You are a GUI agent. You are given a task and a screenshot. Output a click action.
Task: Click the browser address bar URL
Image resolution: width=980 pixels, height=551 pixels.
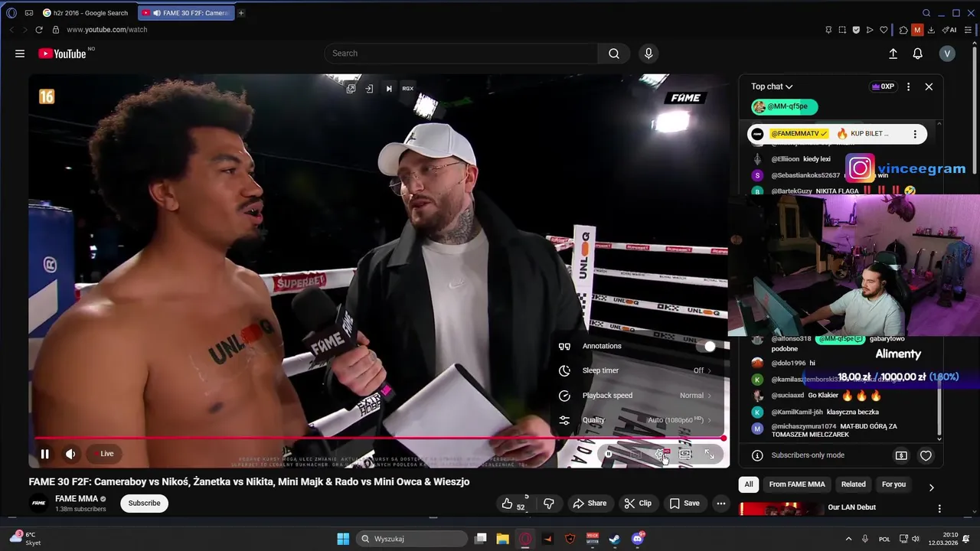click(x=106, y=30)
